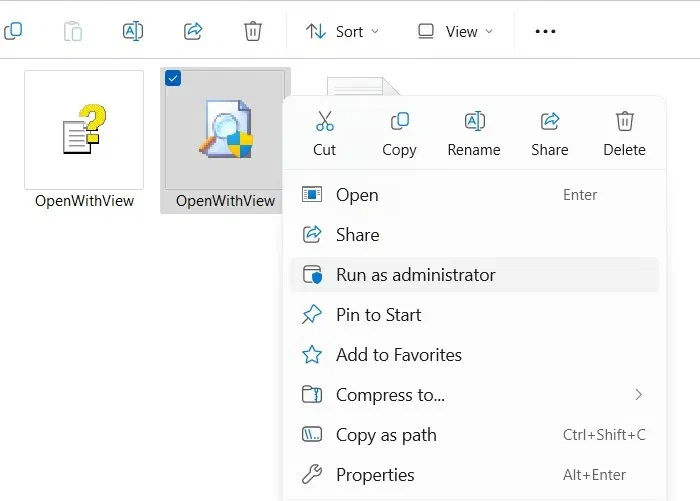Click the toolbar Share icon

pos(193,31)
